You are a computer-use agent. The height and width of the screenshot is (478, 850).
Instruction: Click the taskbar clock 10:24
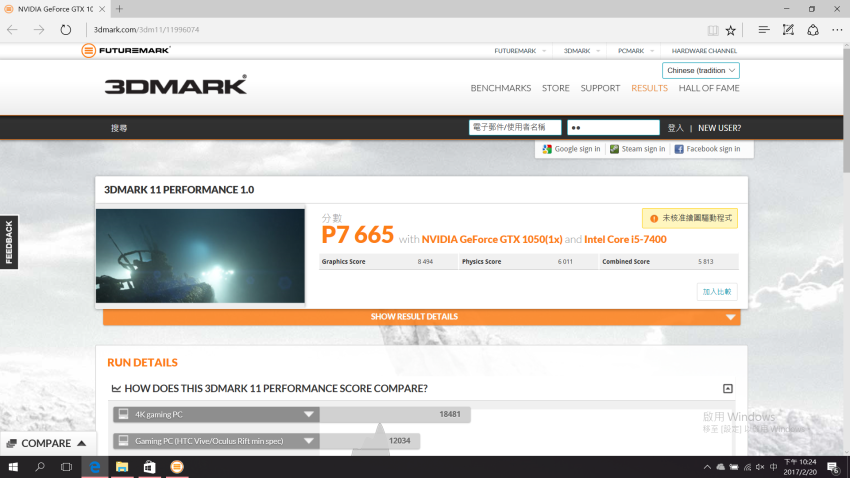pyautogui.click(x=800, y=467)
